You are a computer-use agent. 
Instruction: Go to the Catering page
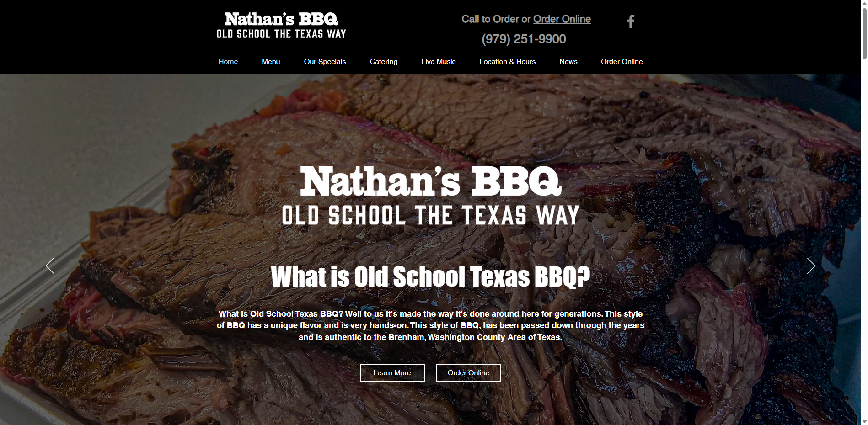click(x=384, y=62)
